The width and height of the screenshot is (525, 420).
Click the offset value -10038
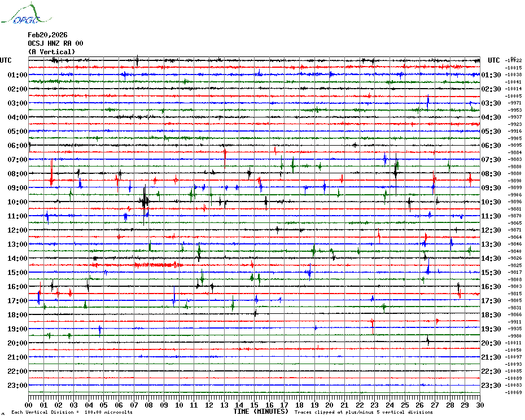click(x=514, y=75)
